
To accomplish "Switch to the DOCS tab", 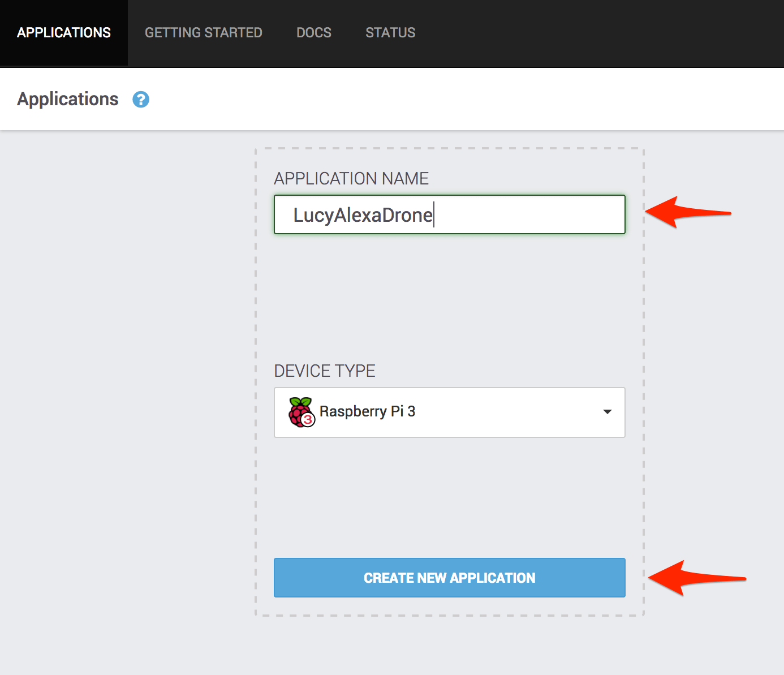I will click(314, 33).
